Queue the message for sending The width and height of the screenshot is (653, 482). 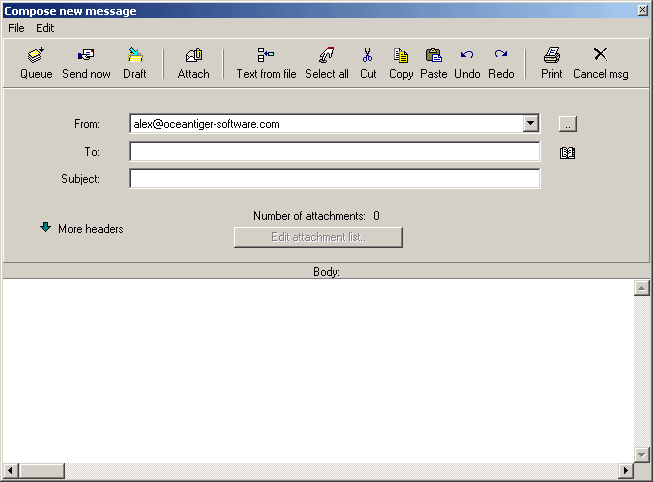point(36,63)
